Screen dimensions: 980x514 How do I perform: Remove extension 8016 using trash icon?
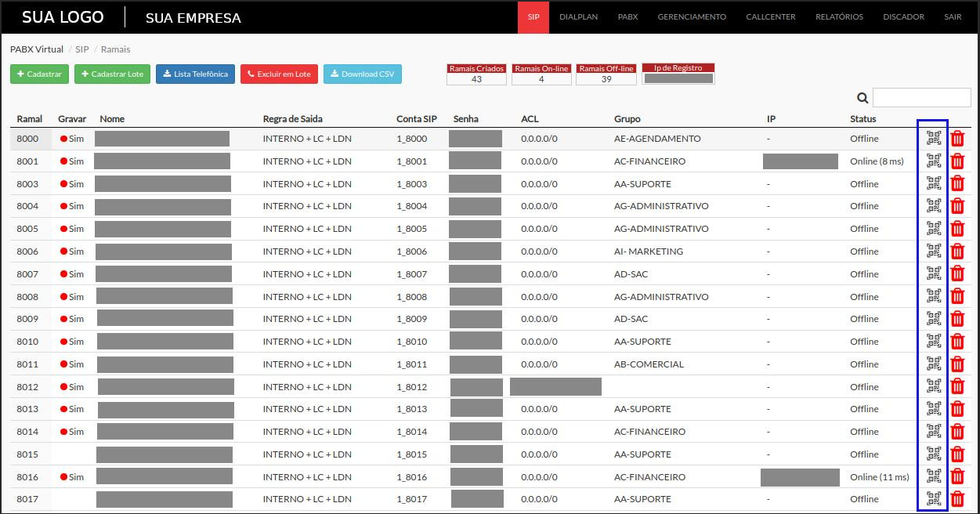957,477
